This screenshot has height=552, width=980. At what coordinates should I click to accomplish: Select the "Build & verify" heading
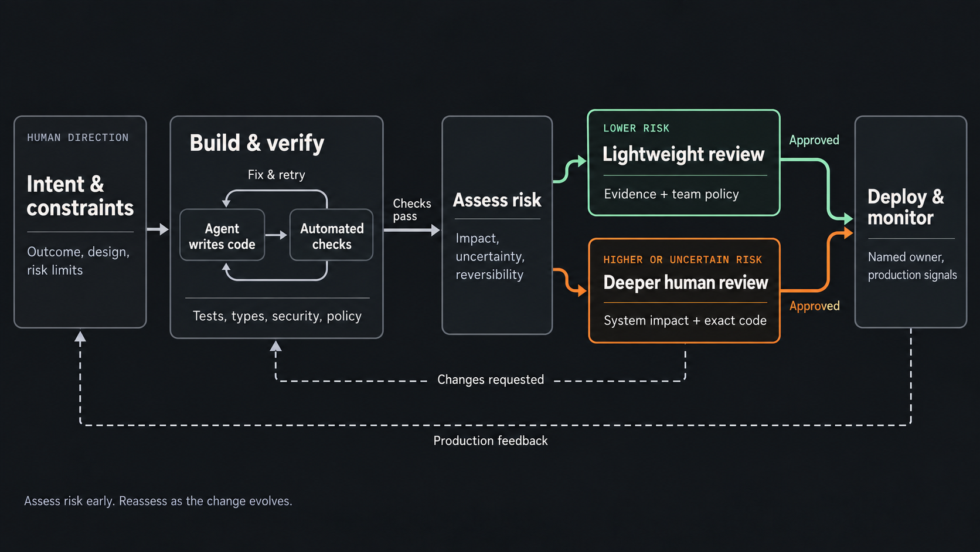[257, 143]
